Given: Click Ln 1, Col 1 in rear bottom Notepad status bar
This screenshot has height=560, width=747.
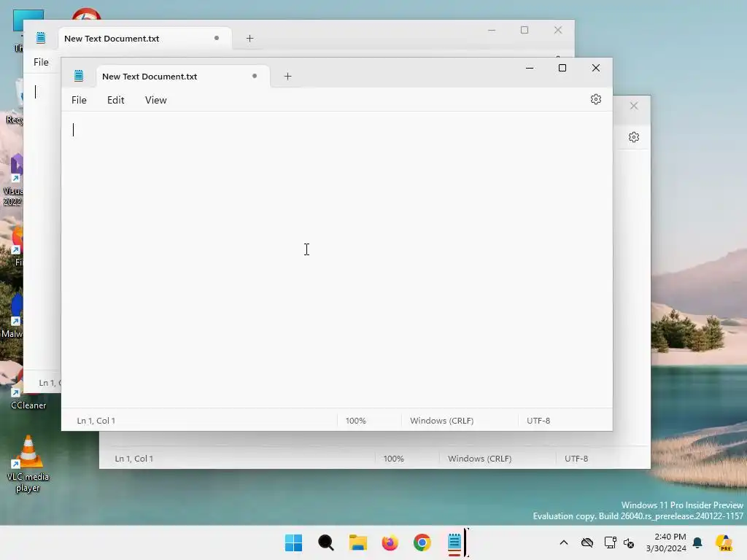Looking at the screenshot, I should (x=134, y=459).
